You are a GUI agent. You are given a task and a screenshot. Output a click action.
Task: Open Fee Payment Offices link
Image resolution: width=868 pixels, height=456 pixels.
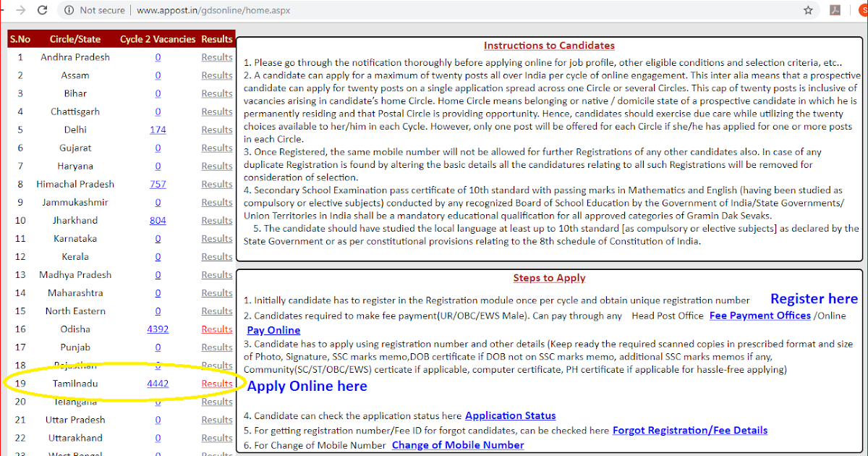(x=760, y=316)
